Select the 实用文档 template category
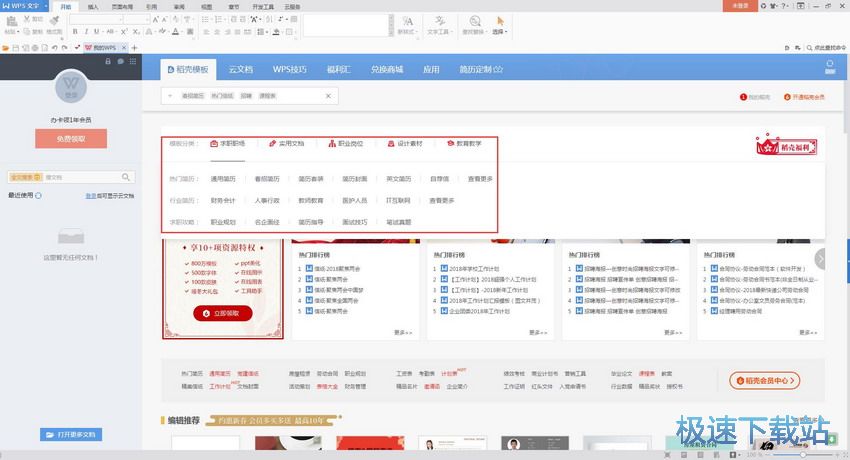Image resolution: width=850 pixels, height=460 pixels. coord(287,144)
